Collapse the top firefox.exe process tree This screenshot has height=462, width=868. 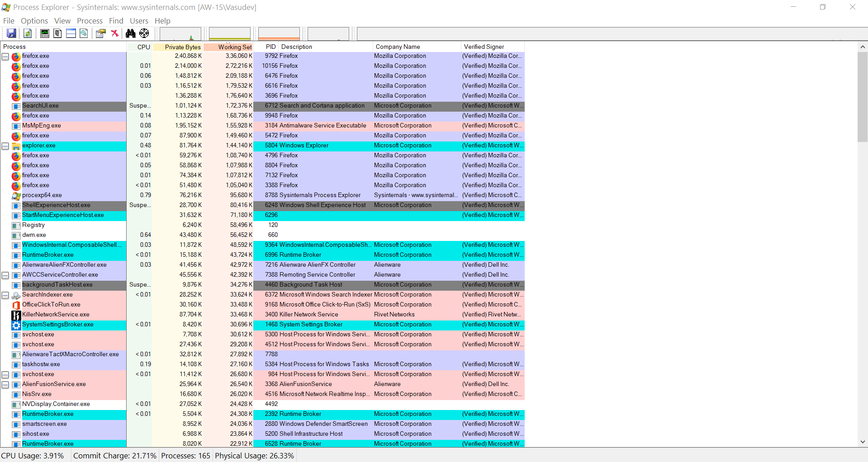point(5,57)
